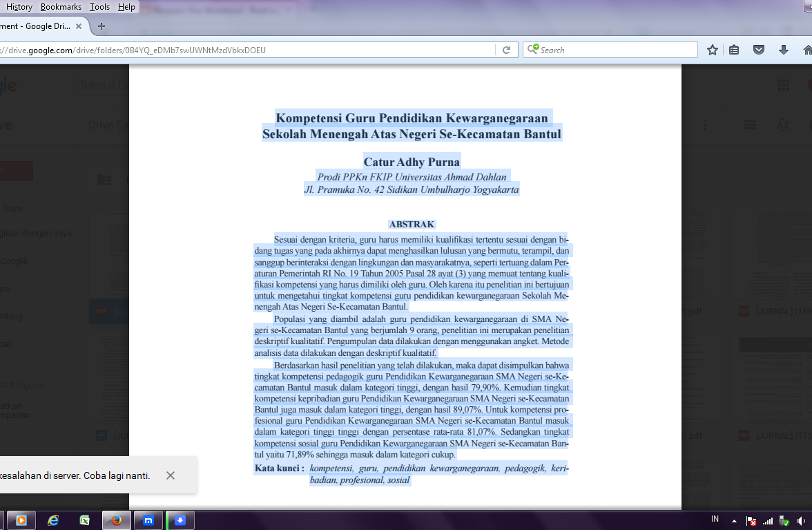Click the ABSTRAK heading

[x=412, y=225]
